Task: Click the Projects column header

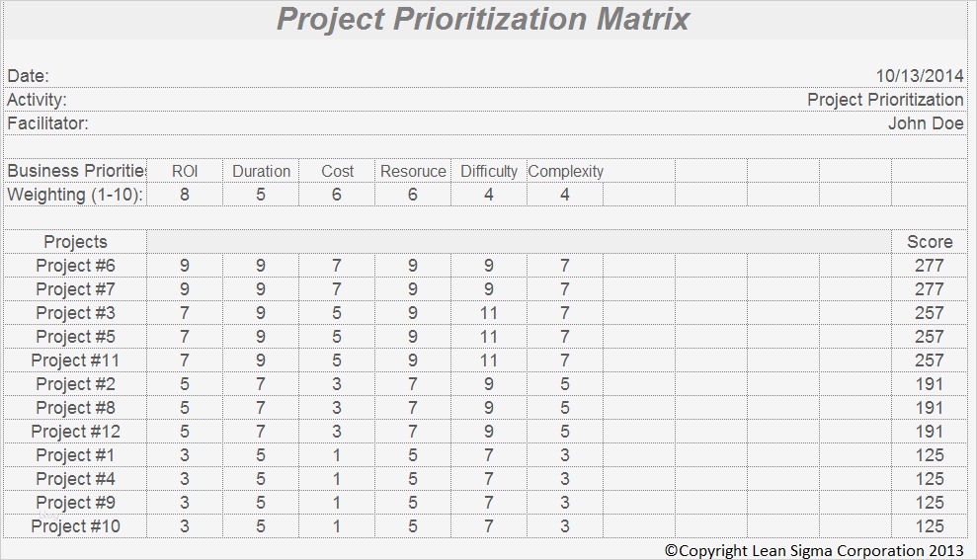Action: [x=76, y=242]
